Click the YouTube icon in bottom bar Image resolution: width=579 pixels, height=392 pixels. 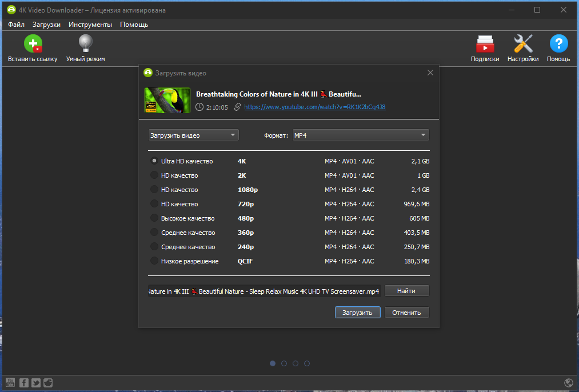coord(10,382)
